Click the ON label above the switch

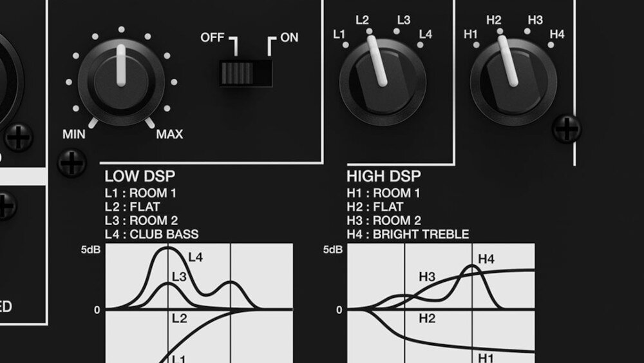click(289, 38)
